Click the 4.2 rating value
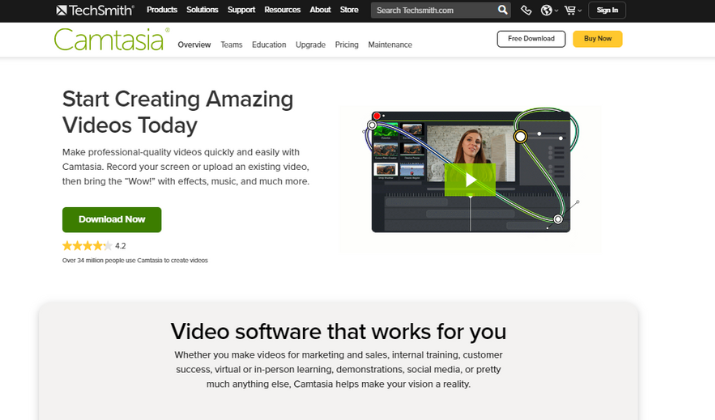The width and height of the screenshot is (715, 420). pyautogui.click(x=120, y=246)
